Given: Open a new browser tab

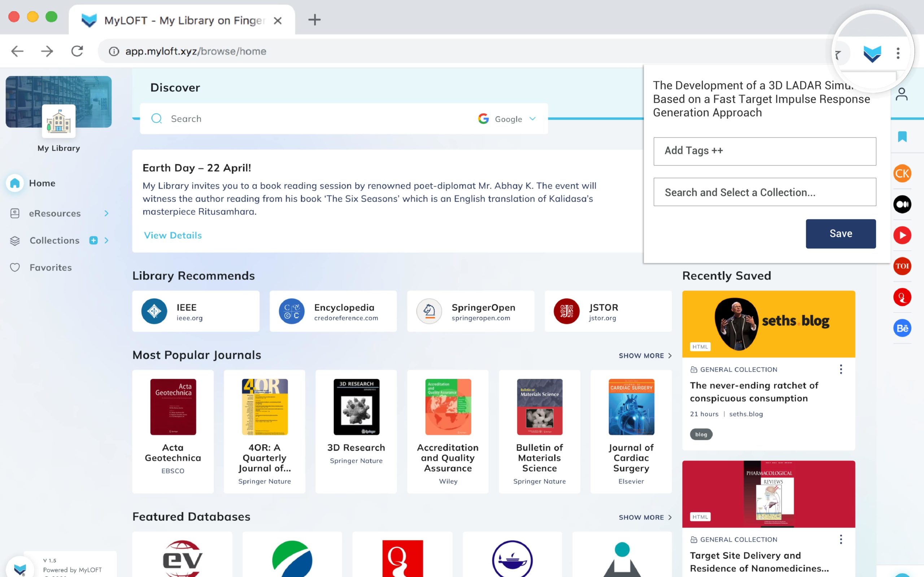Looking at the screenshot, I should coord(314,20).
